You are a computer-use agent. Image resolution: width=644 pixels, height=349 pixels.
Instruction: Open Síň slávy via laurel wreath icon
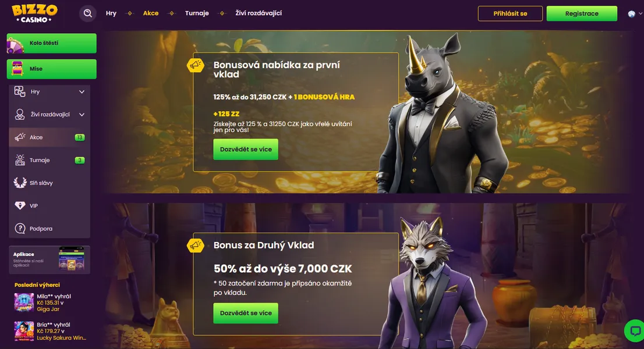pos(18,183)
